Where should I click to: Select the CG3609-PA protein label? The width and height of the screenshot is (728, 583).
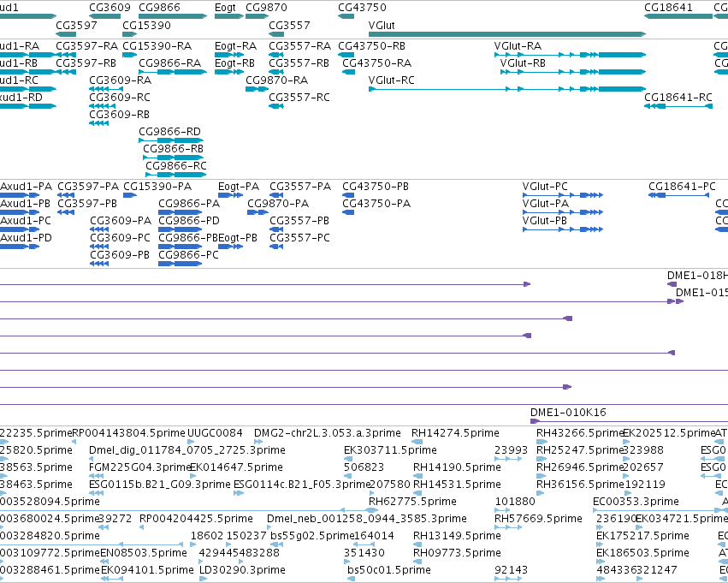click(x=121, y=221)
